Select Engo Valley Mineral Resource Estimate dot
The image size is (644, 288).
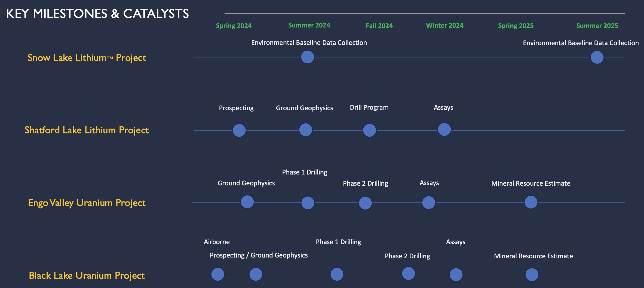coord(531,202)
